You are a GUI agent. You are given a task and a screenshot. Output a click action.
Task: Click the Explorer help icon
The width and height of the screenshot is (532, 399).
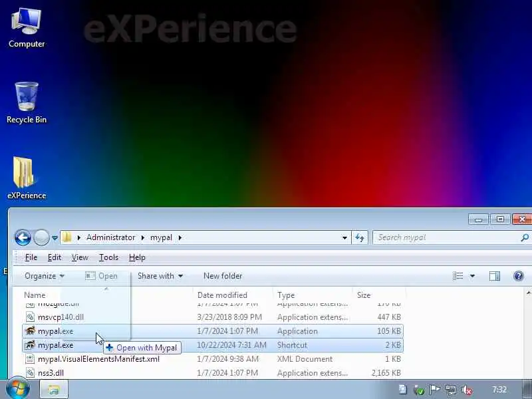tap(519, 276)
